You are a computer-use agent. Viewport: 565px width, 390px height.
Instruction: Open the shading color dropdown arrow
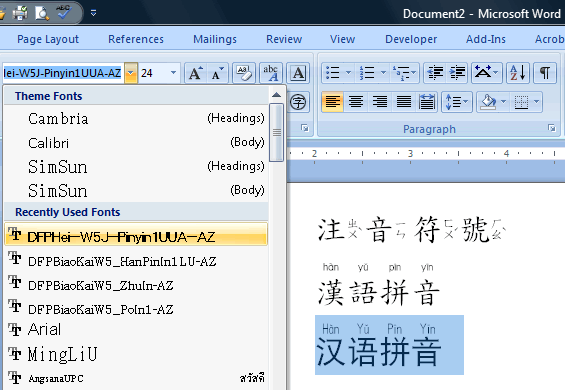[504, 102]
